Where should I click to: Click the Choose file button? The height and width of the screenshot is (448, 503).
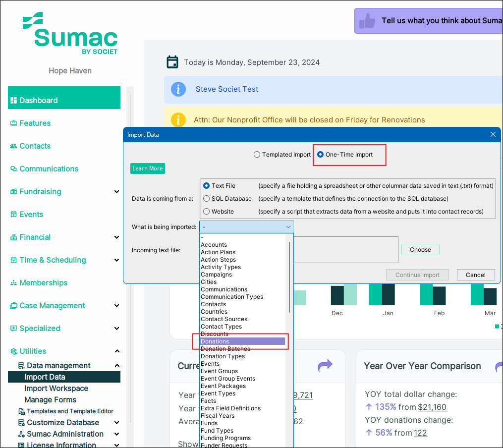tap(420, 249)
